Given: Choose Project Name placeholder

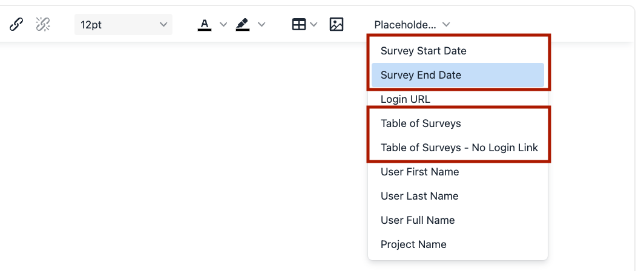Looking at the screenshot, I should click(458, 244).
